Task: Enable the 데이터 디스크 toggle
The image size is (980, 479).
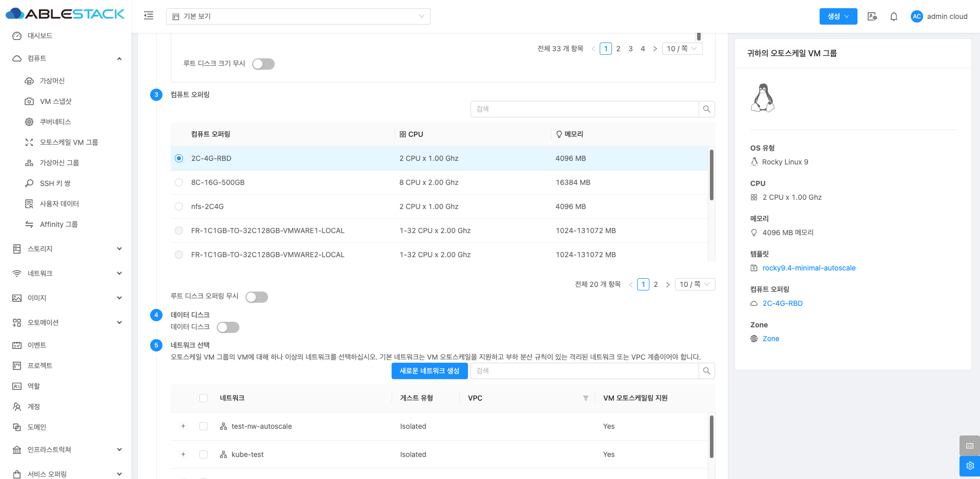Action: tap(228, 327)
